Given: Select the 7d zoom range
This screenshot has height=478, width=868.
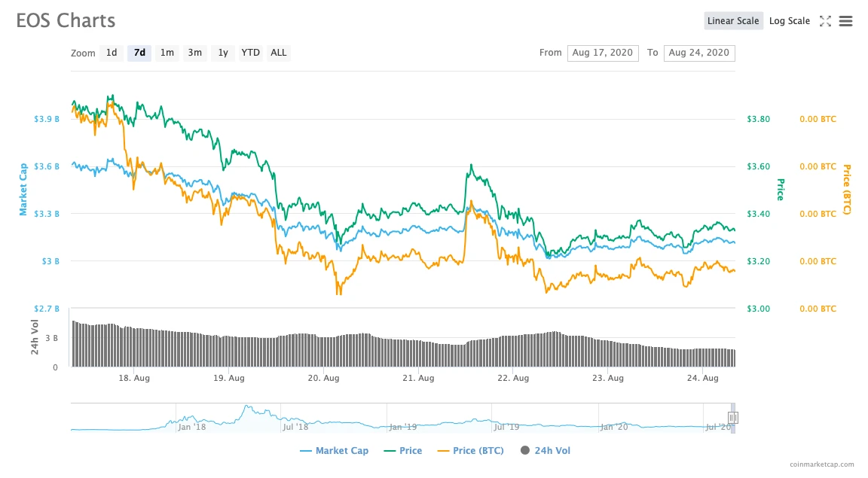Looking at the screenshot, I should pos(139,53).
